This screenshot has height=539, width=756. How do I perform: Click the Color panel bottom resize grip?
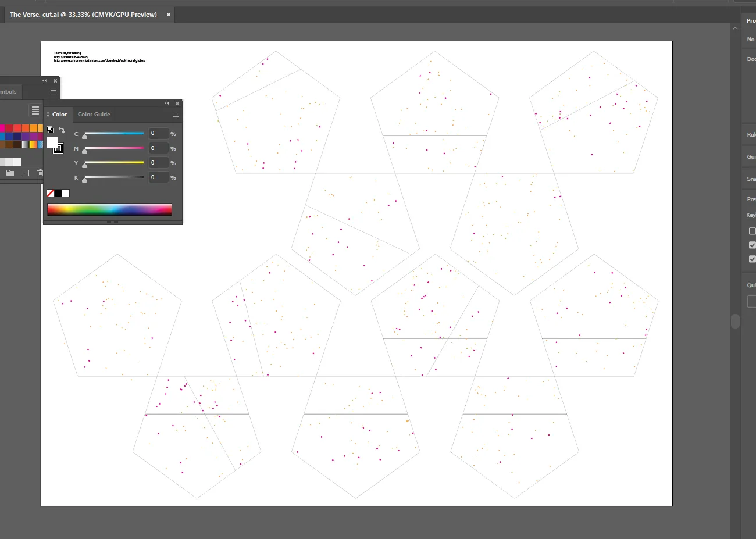click(x=112, y=222)
